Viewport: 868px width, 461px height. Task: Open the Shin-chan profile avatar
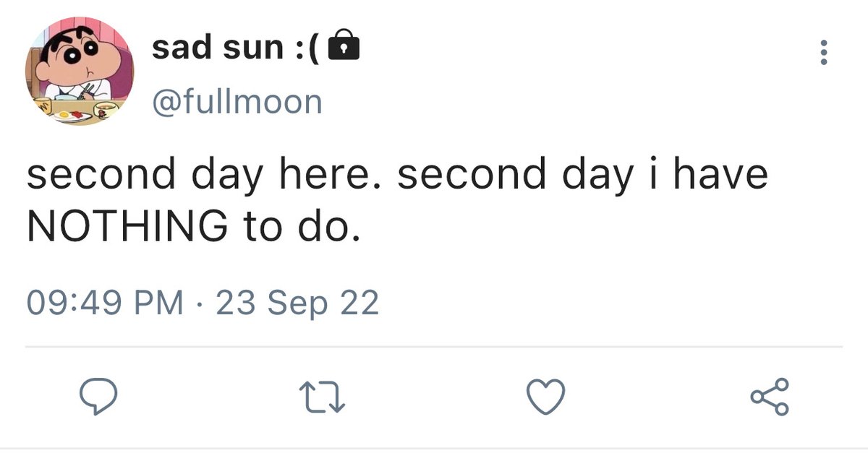point(78,72)
